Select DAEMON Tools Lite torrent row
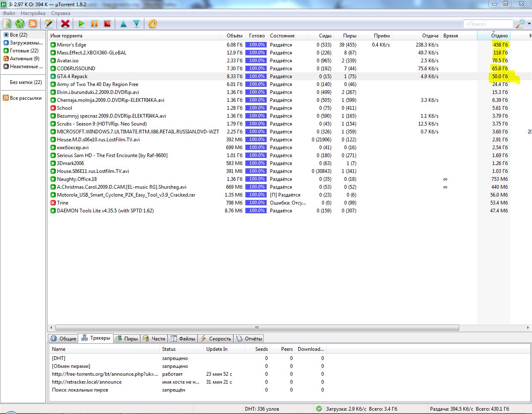532x414 pixels. click(x=290, y=211)
